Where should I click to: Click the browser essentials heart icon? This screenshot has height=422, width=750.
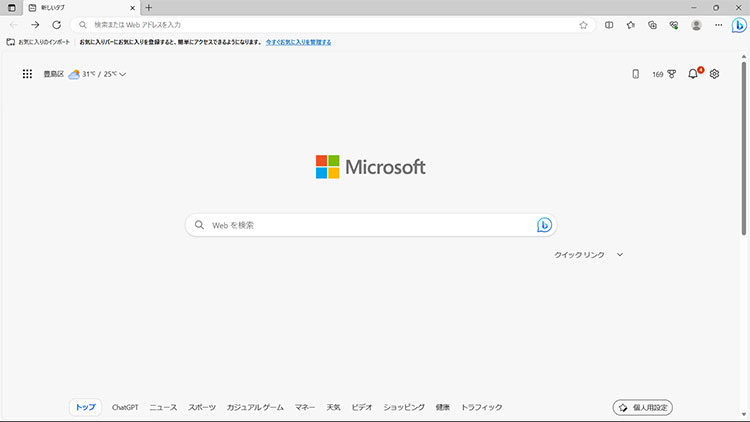[675, 25]
